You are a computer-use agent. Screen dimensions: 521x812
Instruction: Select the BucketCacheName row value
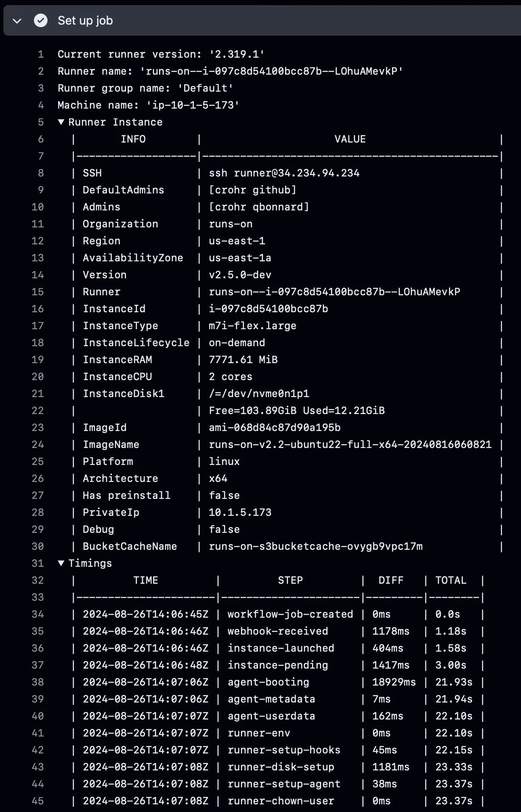pos(316,546)
